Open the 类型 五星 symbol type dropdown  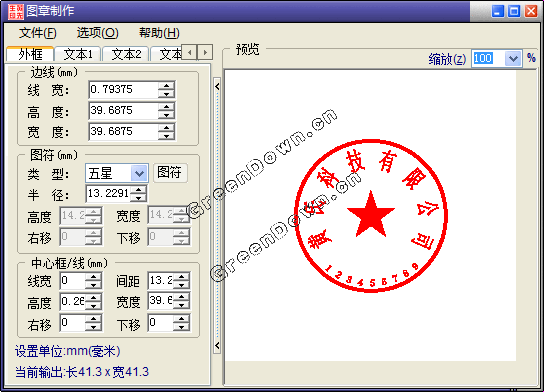point(139,173)
